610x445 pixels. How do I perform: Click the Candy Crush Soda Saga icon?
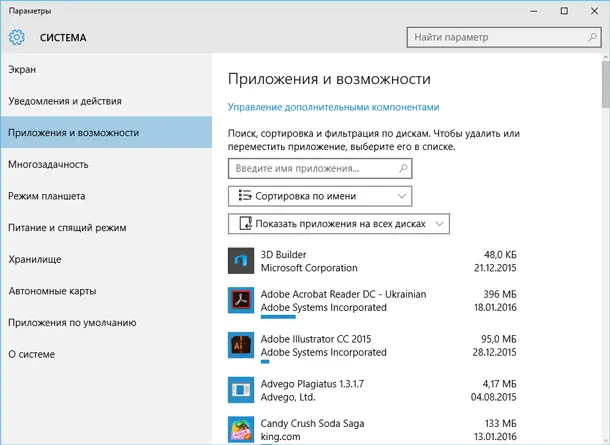(x=241, y=429)
